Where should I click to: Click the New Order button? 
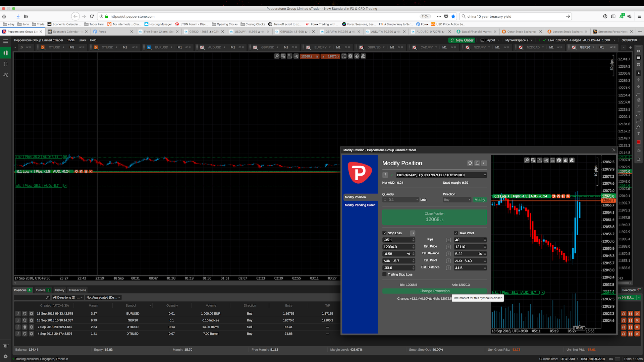(x=461, y=40)
